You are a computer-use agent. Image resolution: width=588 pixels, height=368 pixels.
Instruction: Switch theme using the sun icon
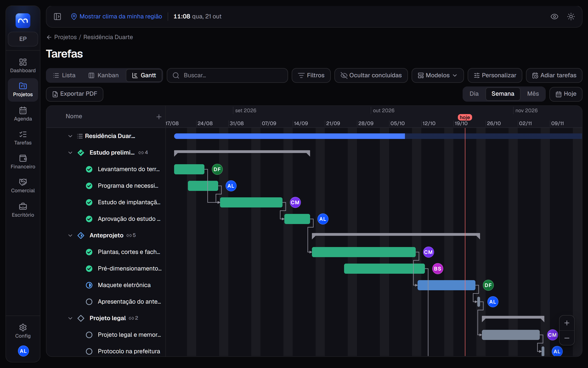[571, 17]
